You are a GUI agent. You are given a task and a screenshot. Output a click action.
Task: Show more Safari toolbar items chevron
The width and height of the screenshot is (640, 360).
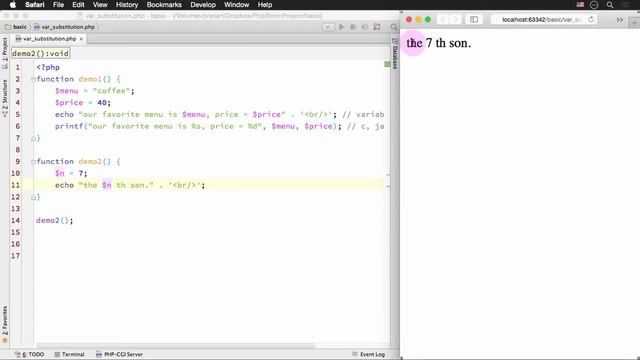click(620, 20)
